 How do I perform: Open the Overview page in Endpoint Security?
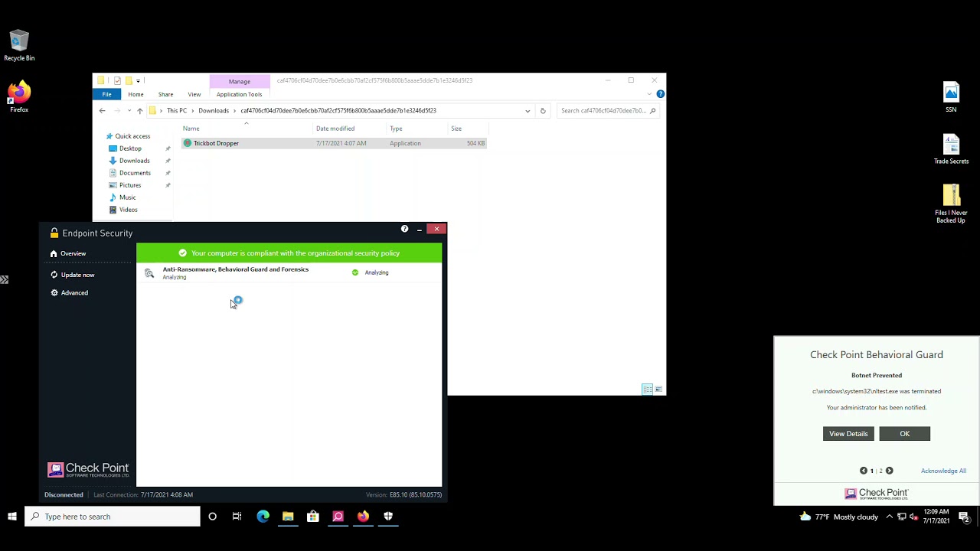[x=68, y=253]
